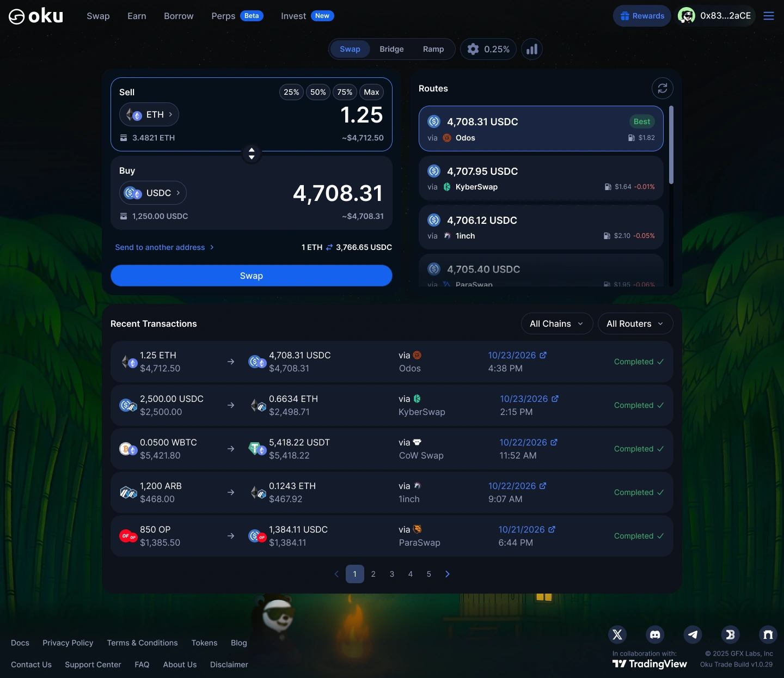The width and height of the screenshot is (784, 678).
Task: Open the Discord social icon
Action: click(x=655, y=634)
